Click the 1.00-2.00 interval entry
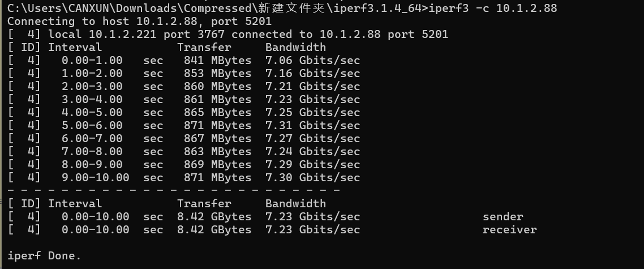The height and width of the screenshot is (269, 644). tap(92, 74)
